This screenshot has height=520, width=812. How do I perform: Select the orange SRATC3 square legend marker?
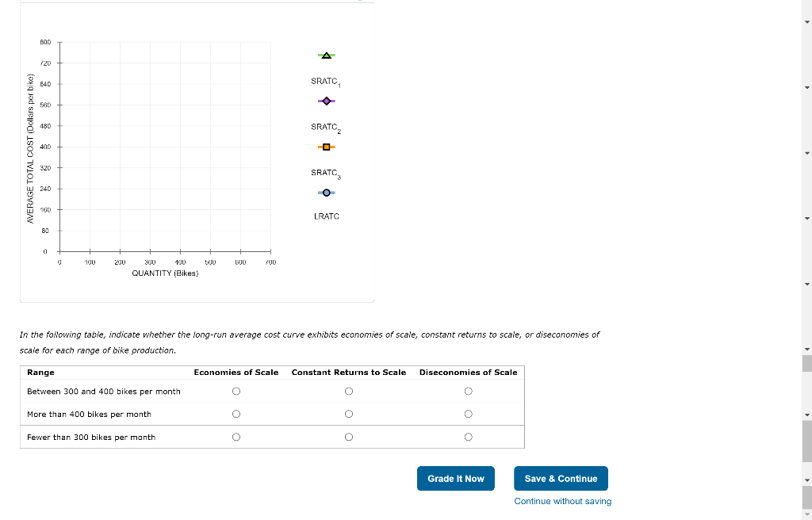[x=326, y=146]
